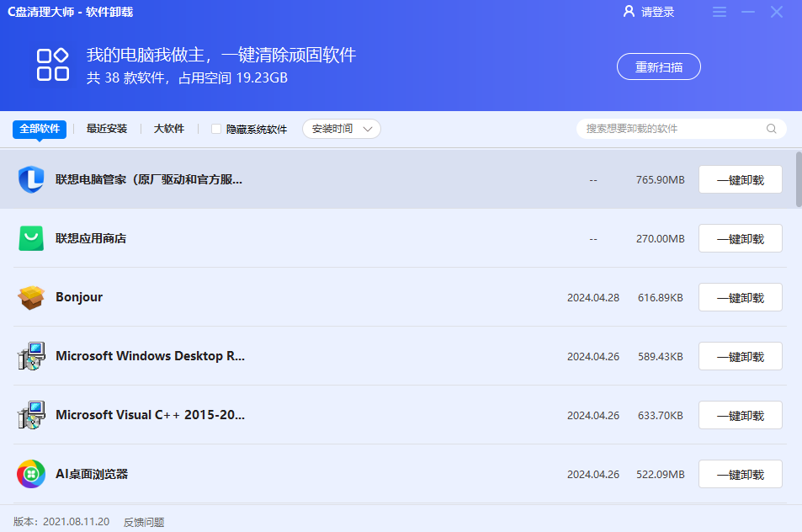Click the Microsoft Visual C++ installer icon
Screen dimensions: 802x532
pyautogui.click(x=31, y=415)
